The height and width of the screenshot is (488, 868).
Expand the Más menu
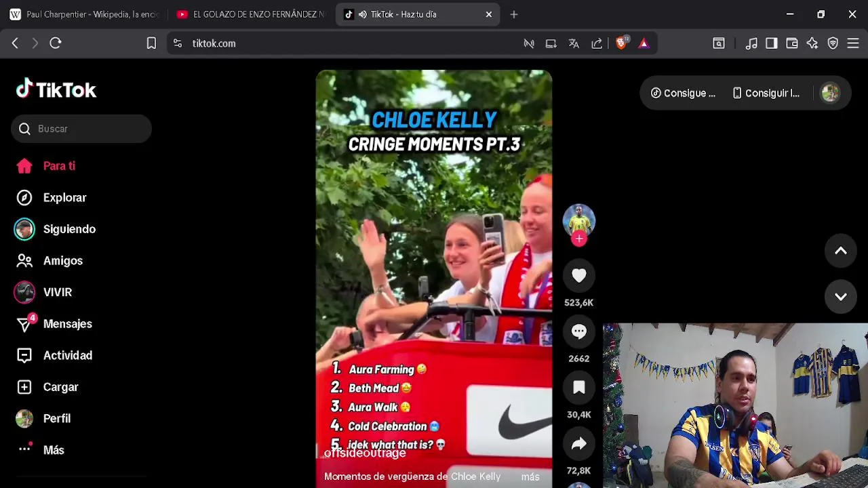41,450
